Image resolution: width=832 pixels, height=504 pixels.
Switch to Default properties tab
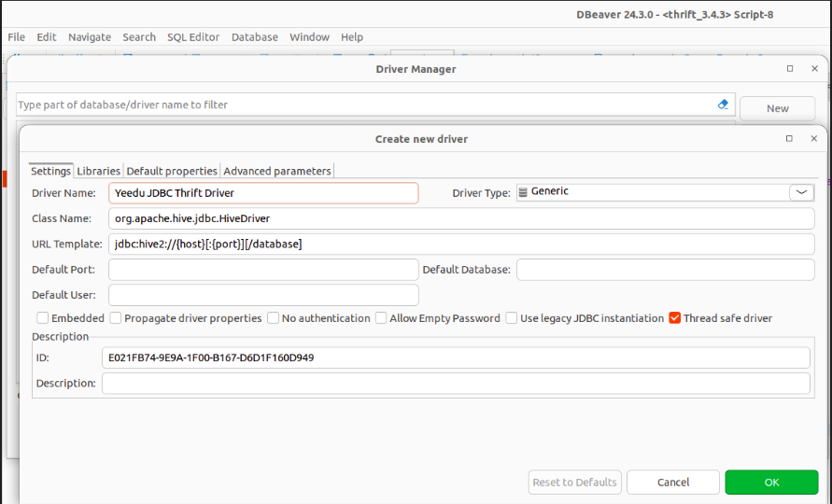[x=172, y=171]
